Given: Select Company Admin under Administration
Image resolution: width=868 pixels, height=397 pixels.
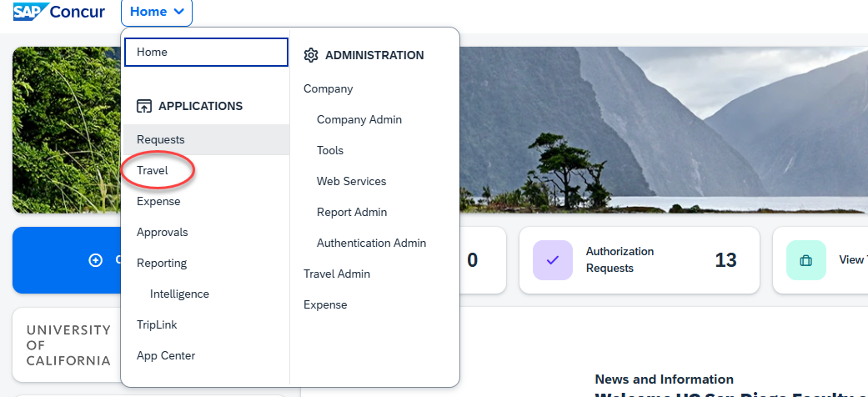Looking at the screenshot, I should [x=359, y=119].
